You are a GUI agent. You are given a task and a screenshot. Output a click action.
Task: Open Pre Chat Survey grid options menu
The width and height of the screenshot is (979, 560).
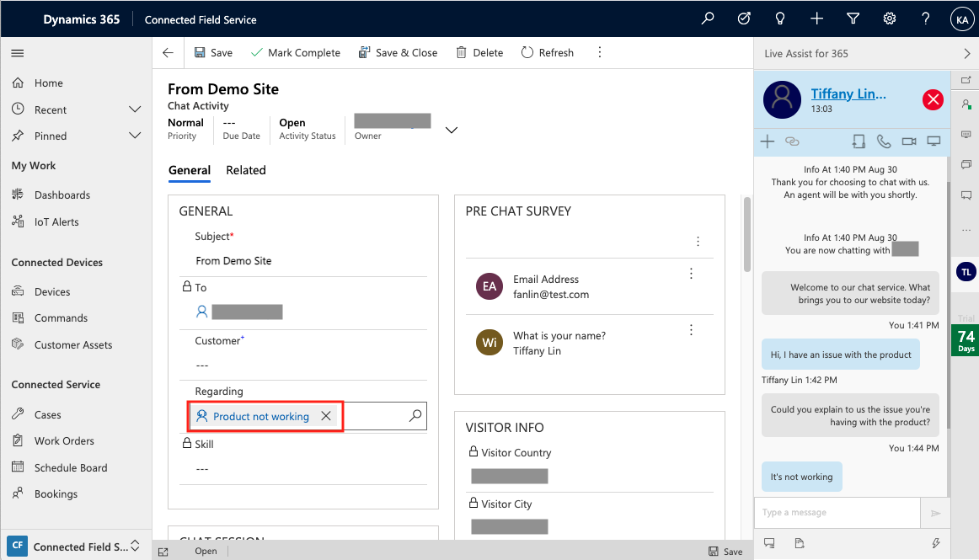(x=698, y=241)
